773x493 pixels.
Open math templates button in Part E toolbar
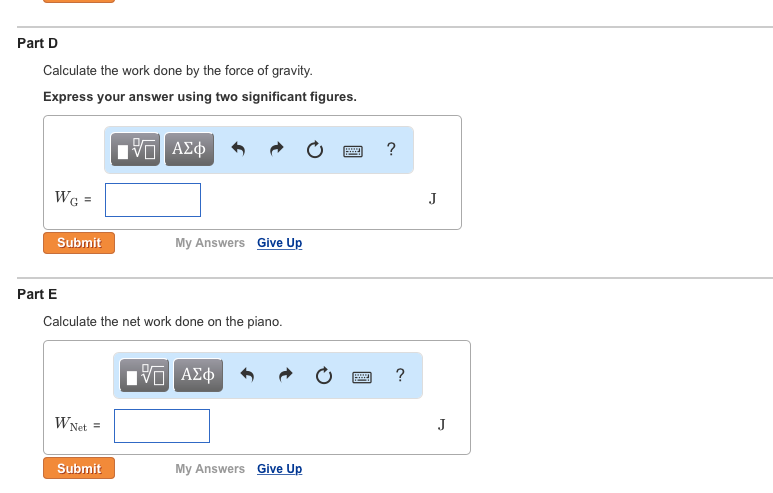tap(144, 375)
